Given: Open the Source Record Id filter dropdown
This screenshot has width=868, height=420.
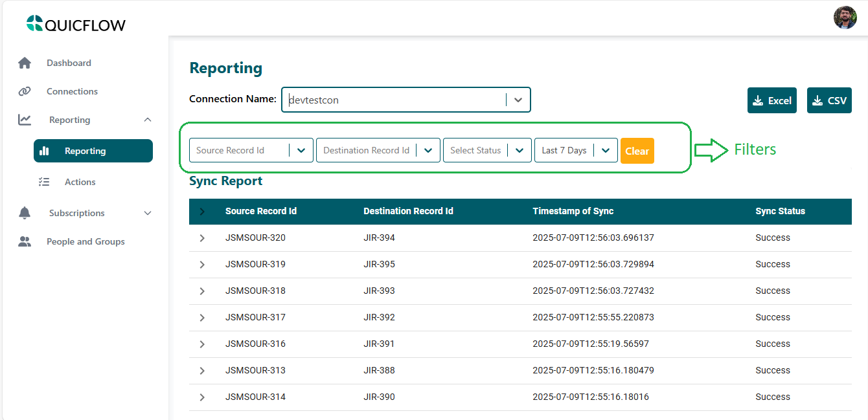Looking at the screenshot, I should coord(301,150).
